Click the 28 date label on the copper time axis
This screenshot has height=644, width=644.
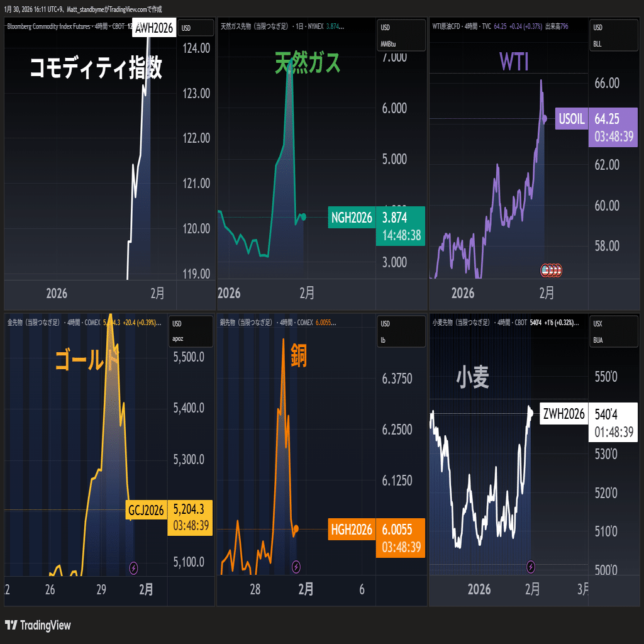pos(255,589)
